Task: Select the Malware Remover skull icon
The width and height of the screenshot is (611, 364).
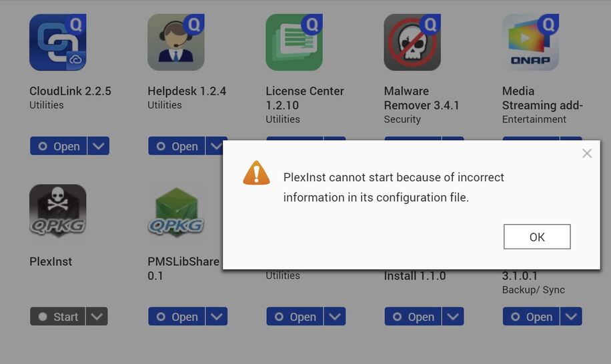Action: 412,43
